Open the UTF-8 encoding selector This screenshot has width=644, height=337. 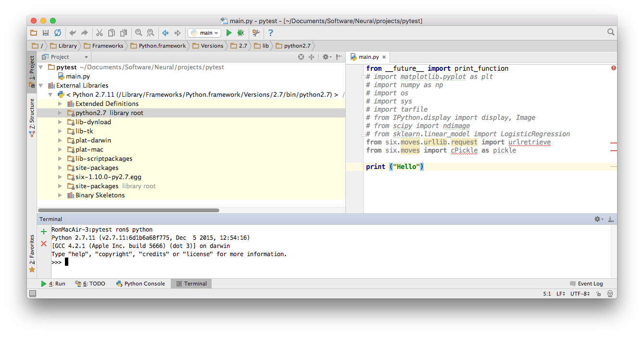click(x=580, y=294)
